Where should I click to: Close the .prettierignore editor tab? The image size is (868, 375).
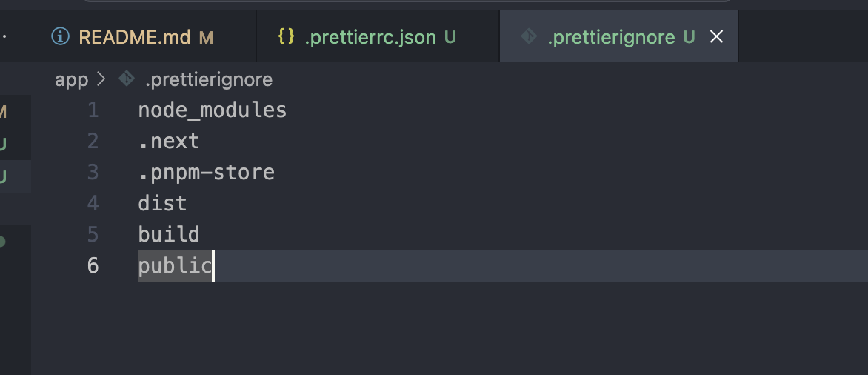pyautogui.click(x=716, y=36)
